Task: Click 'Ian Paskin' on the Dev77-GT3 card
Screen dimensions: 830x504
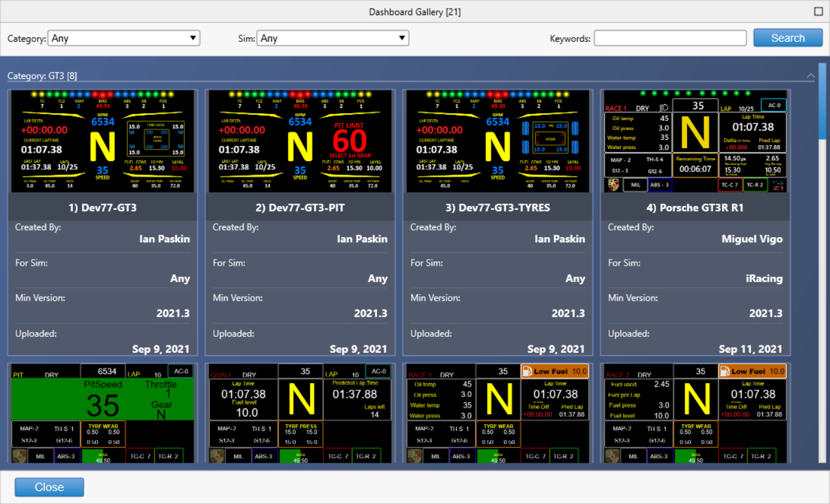Action: click(x=164, y=239)
